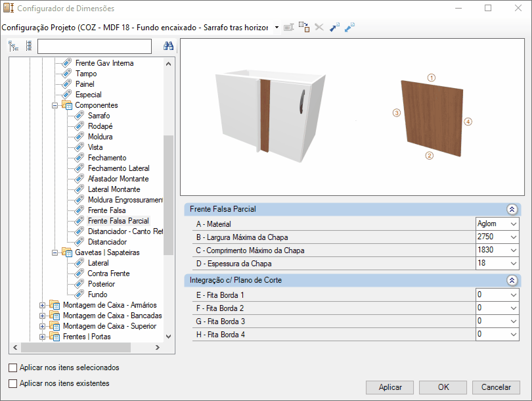Select the Fundo tree item
The image size is (532, 401).
(x=98, y=295)
